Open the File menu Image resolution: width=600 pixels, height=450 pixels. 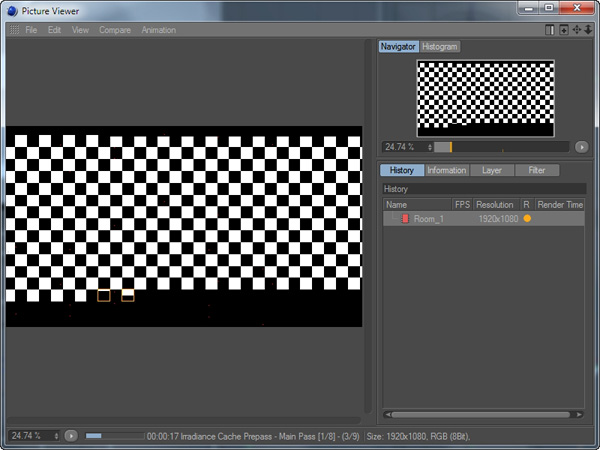point(31,30)
